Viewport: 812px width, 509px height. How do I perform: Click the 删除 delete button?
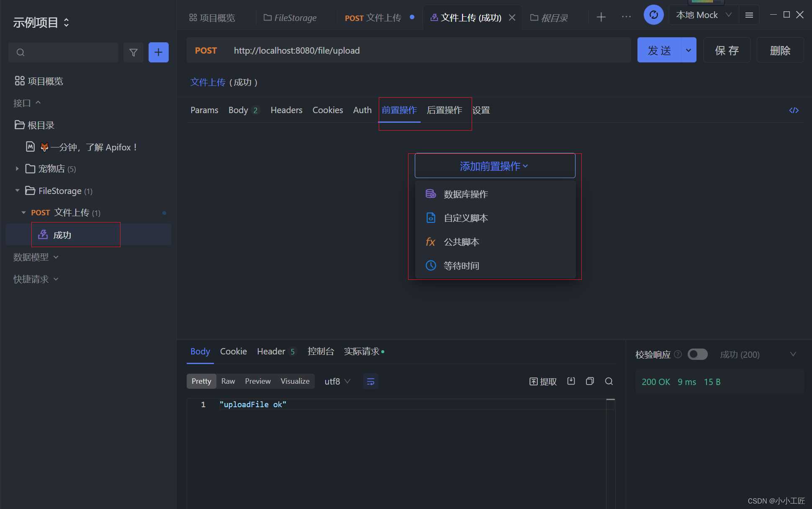780,50
